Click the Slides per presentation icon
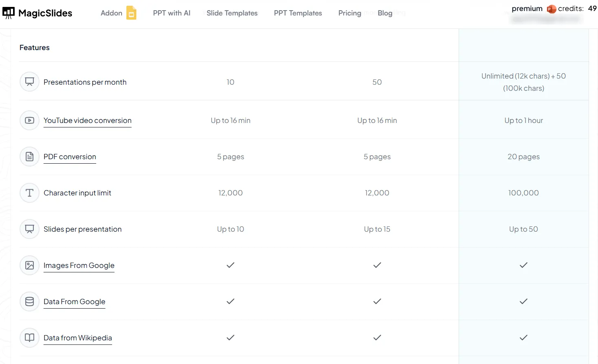Screen dimensions: 598x364 click(x=29, y=229)
